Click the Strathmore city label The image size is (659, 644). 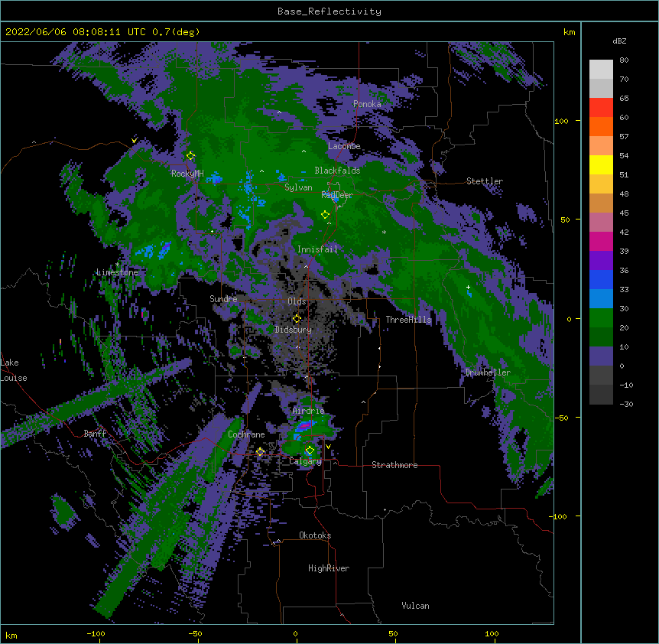click(394, 465)
